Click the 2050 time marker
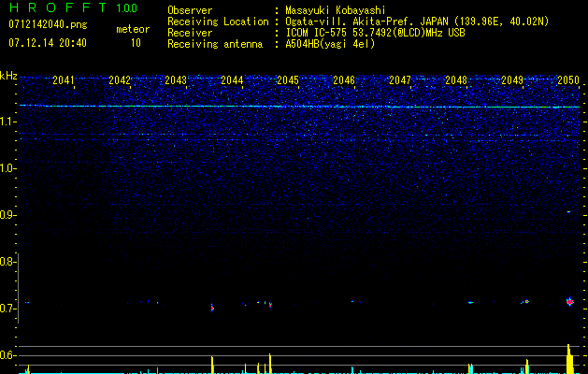The height and width of the screenshot is (374, 588). pyautogui.click(x=568, y=79)
